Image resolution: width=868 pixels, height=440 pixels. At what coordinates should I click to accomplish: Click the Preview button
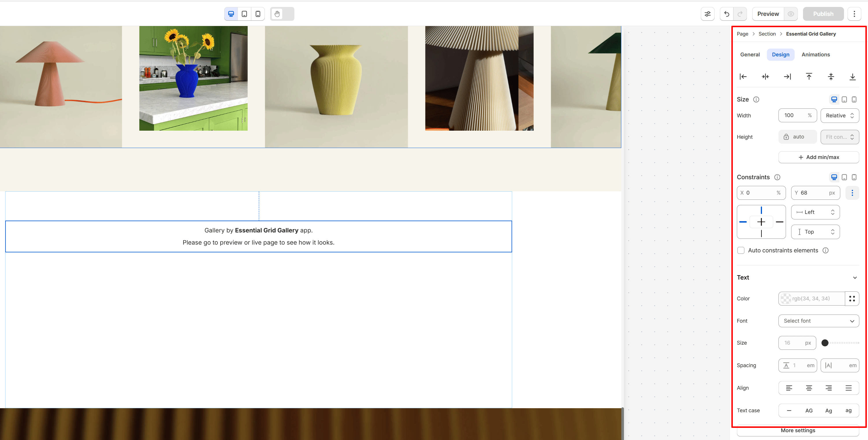(767, 14)
